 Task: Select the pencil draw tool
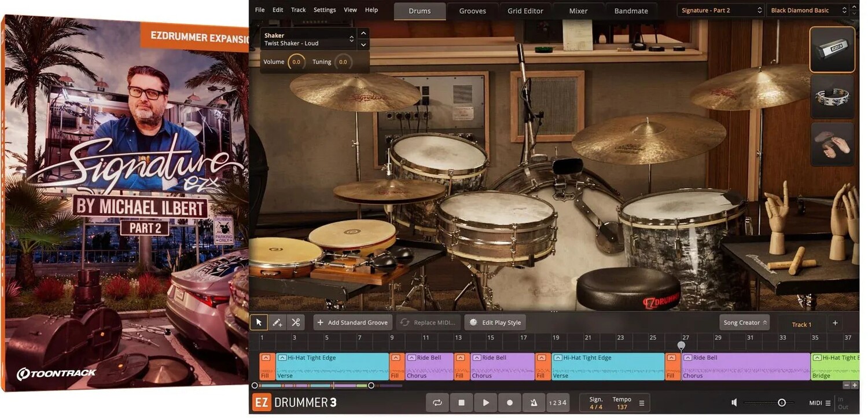[277, 322]
